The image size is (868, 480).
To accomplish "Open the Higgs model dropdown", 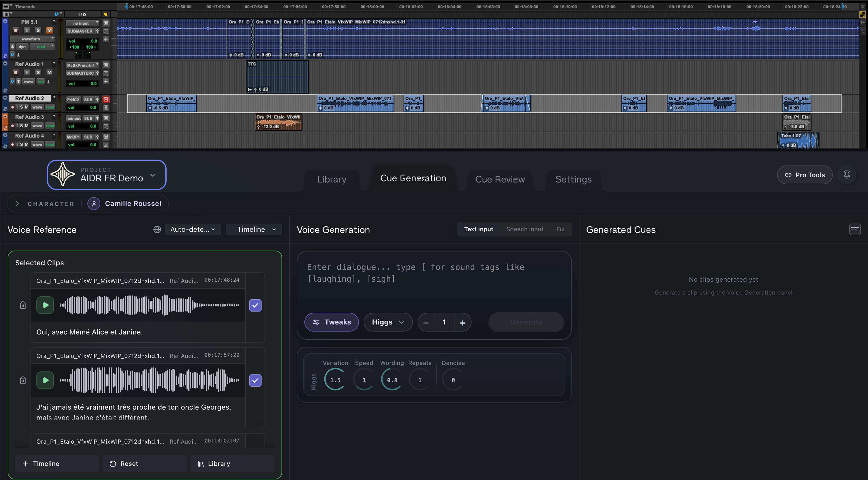I will point(388,322).
